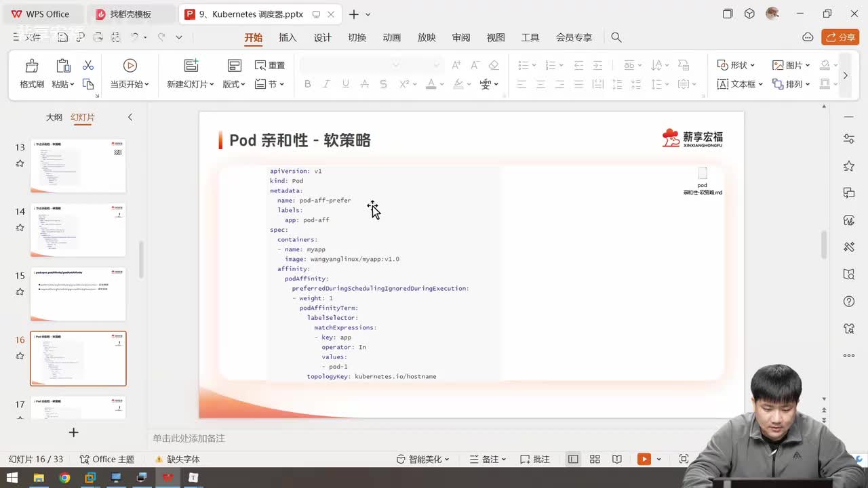This screenshot has width=868, height=488.
Task: Click the Office 主题 status bar button
Action: (x=107, y=460)
